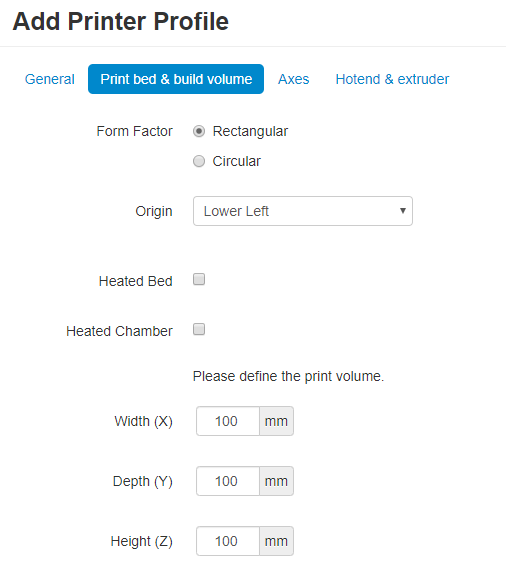
Task: Click the Circular label text
Action: pos(237,161)
